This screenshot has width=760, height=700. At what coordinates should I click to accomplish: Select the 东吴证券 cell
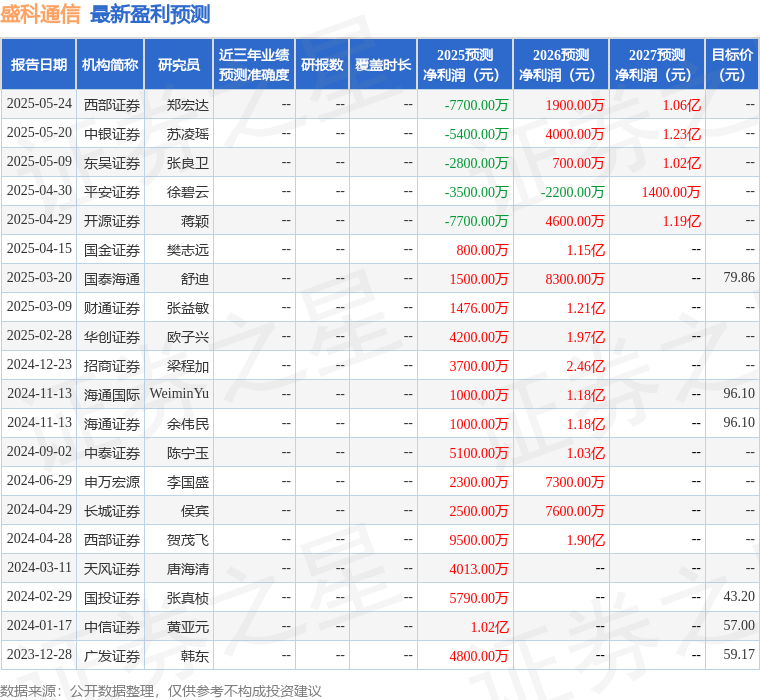tap(112, 163)
